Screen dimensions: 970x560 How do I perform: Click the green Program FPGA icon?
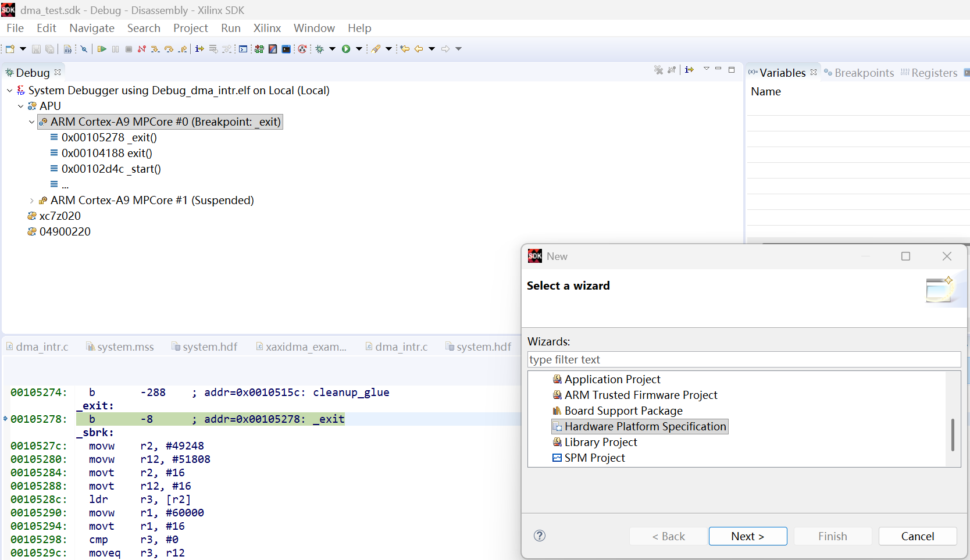[x=259, y=49]
